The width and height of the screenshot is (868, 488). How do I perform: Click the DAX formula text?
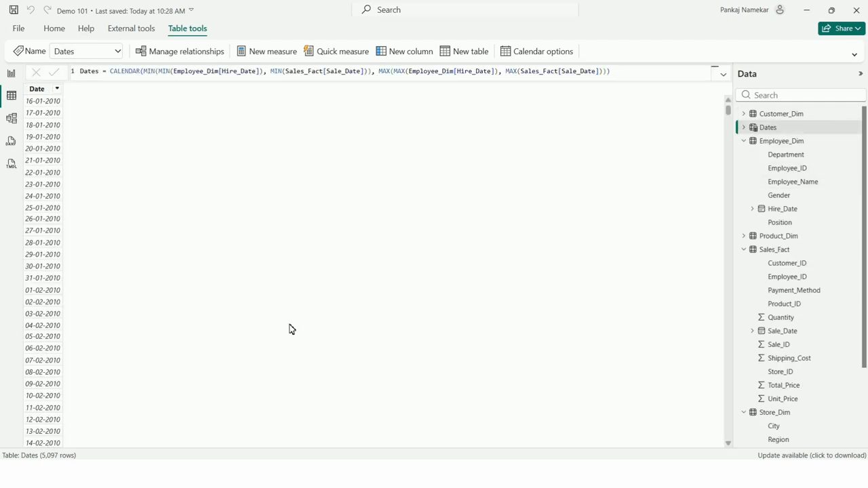[344, 71]
